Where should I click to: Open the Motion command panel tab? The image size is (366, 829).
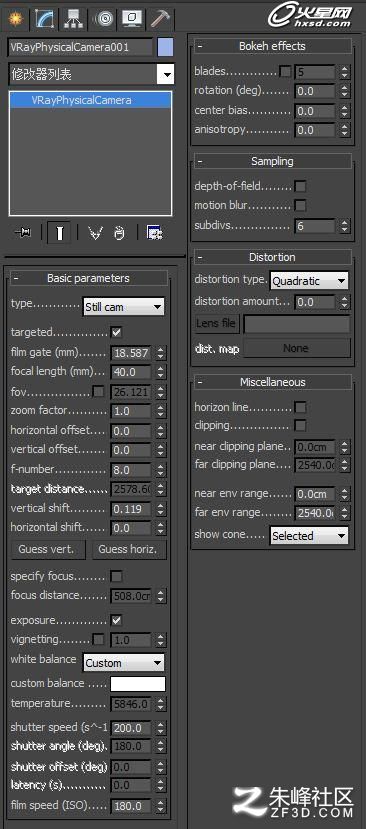tap(103, 19)
